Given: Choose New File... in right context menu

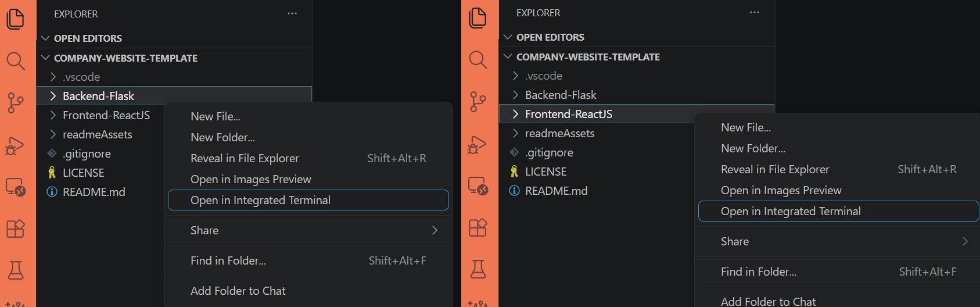Looking at the screenshot, I should 839,127.
